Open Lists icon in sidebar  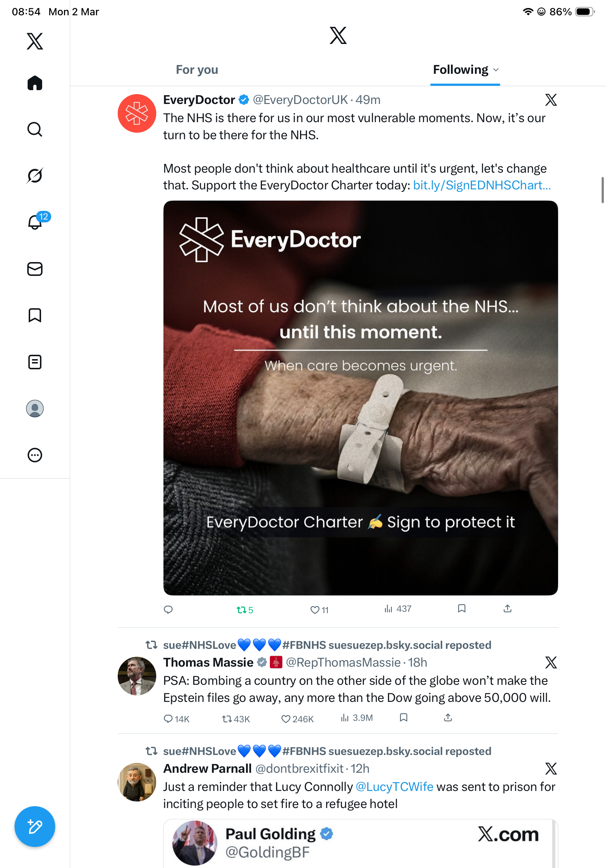tap(35, 362)
